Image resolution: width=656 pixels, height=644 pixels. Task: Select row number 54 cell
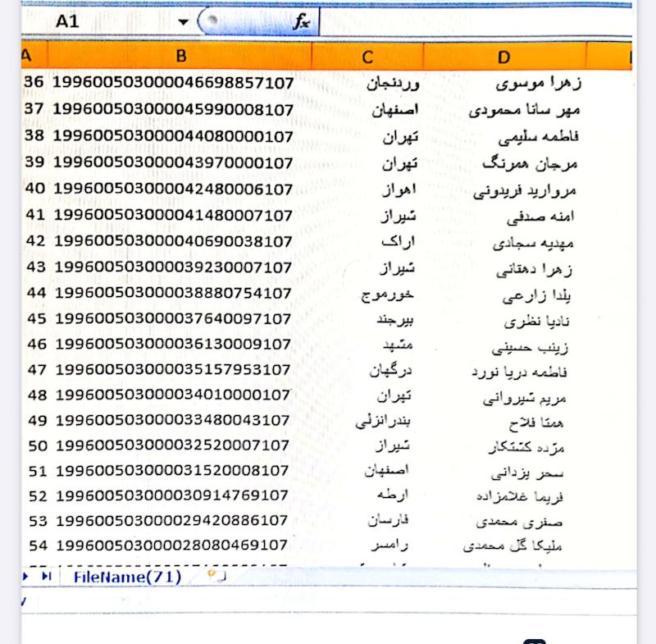(x=38, y=546)
